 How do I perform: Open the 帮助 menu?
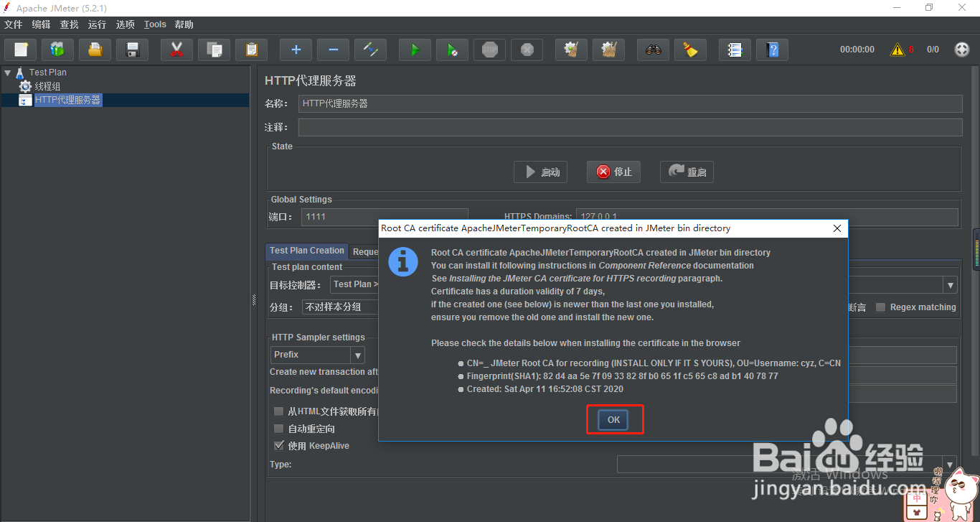[184, 24]
